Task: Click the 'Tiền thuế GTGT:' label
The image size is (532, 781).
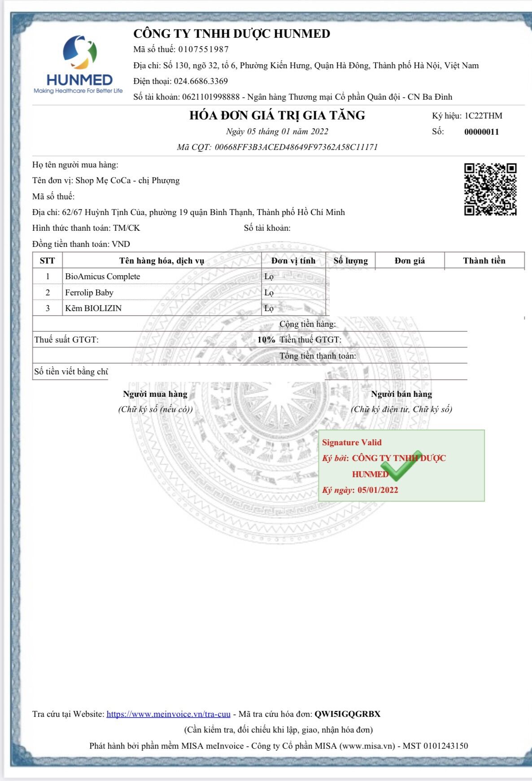Action: pos(310,340)
